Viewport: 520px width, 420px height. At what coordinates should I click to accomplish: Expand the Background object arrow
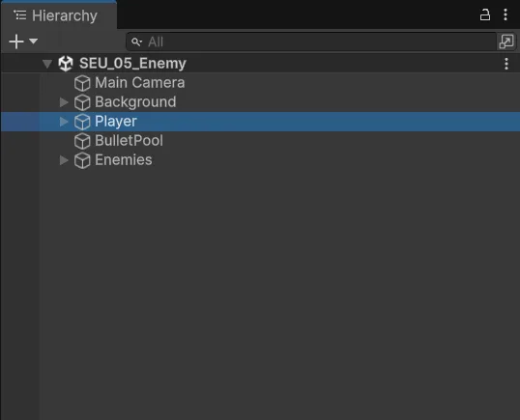(x=64, y=102)
